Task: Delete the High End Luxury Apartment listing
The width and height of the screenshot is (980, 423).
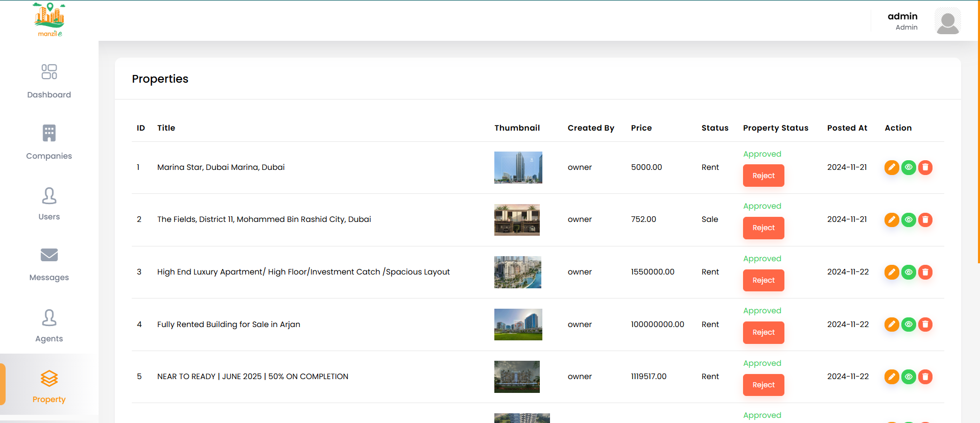Action: (925, 272)
